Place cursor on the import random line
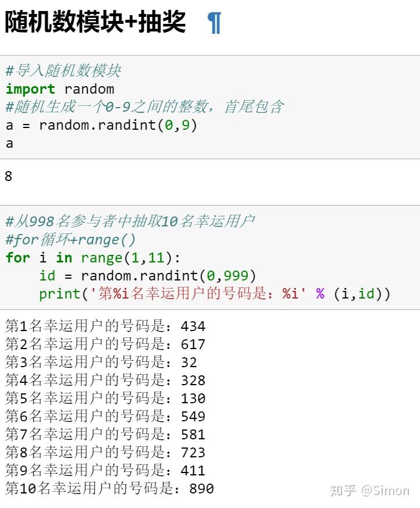420x508 pixels. (x=60, y=89)
